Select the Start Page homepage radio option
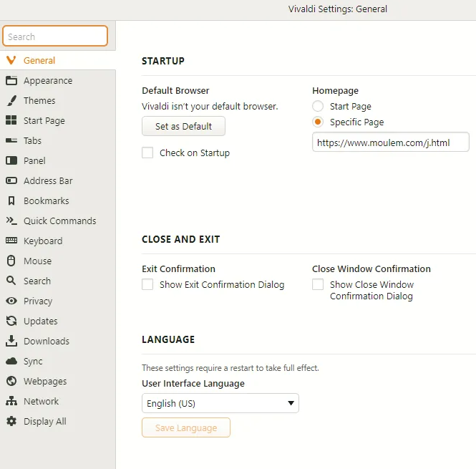476x469 pixels. (318, 107)
